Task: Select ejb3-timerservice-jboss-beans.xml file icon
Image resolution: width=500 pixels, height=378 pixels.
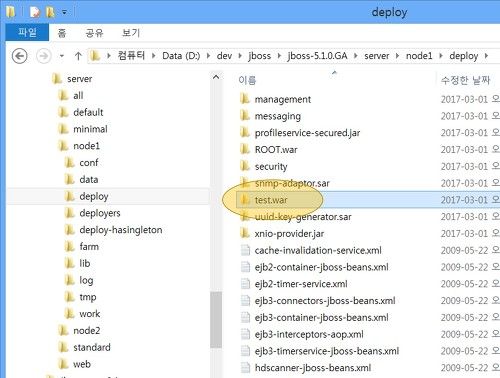Action: pos(245,351)
